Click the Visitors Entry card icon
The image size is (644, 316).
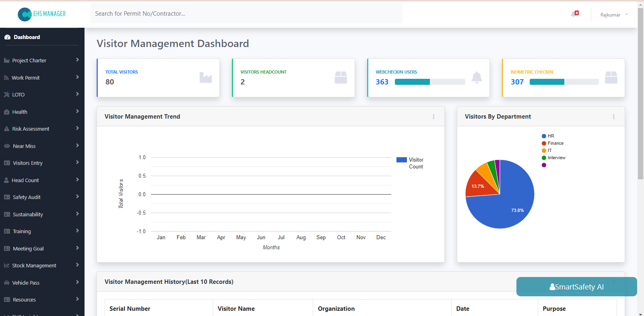7,163
